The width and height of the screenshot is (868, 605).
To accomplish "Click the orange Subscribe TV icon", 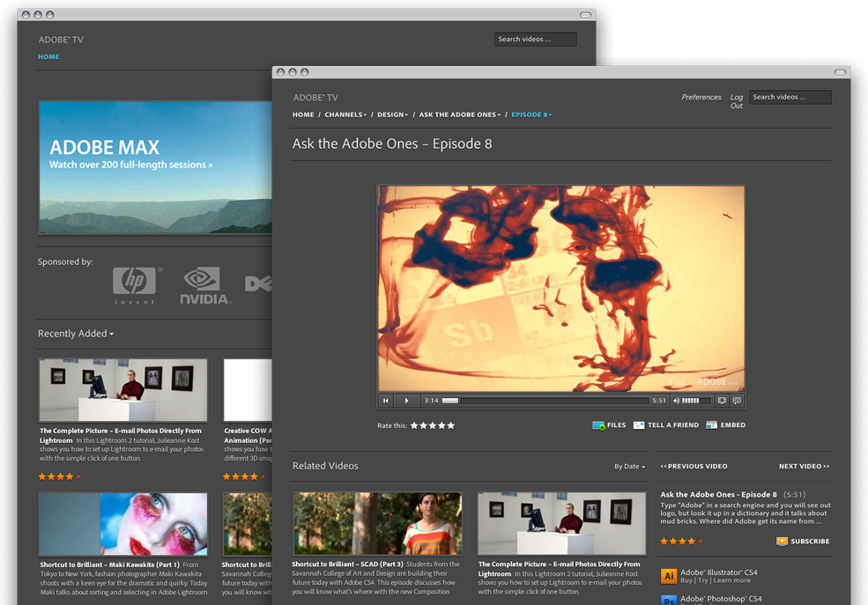I will click(x=781, y=542).
